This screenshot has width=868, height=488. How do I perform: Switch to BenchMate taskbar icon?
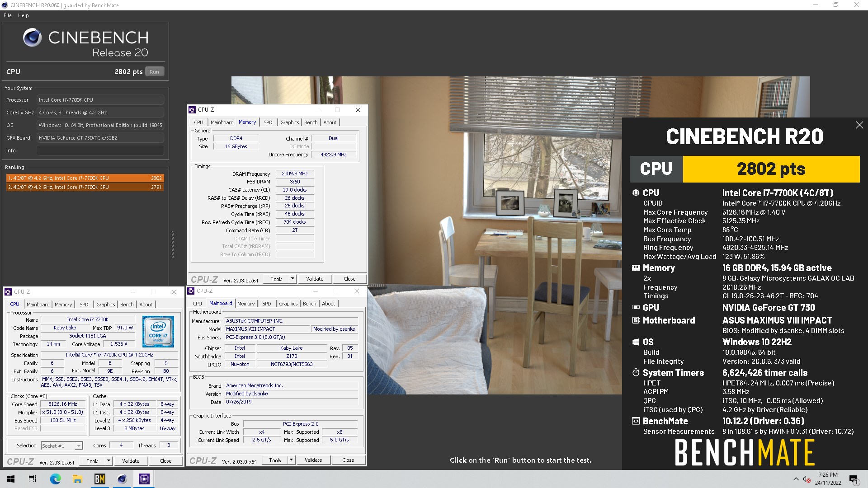click(x=99, y=479)
